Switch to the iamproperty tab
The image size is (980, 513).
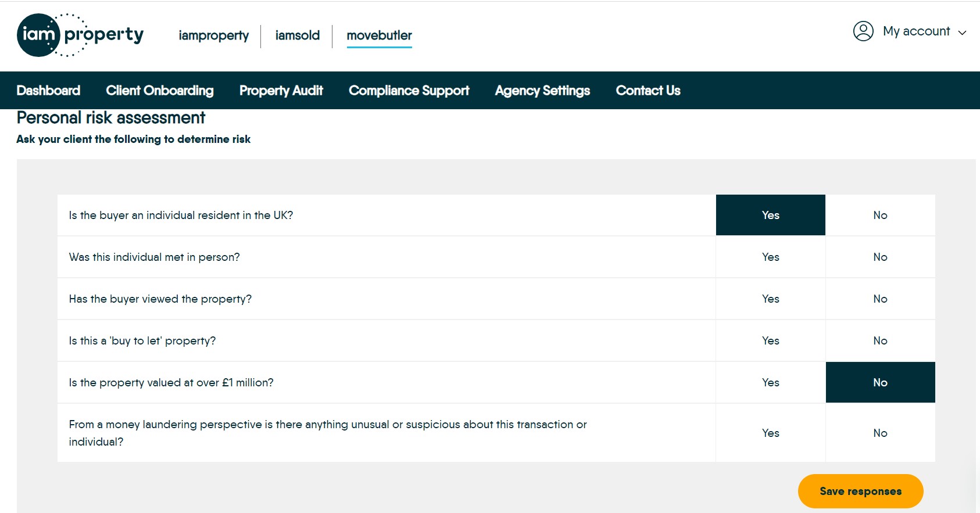(213, 35)
